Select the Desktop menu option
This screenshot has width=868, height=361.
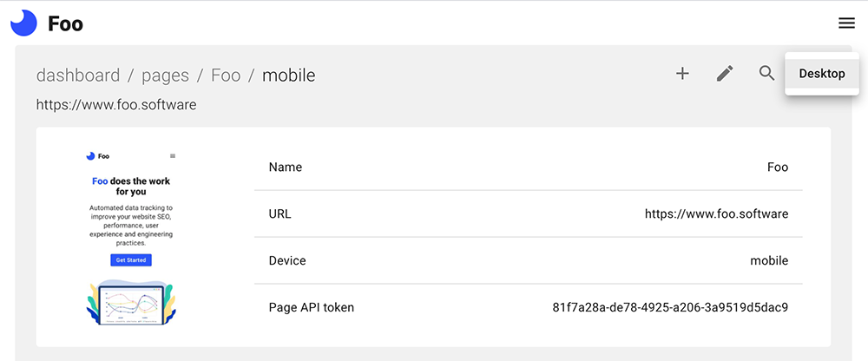(822, 74)
